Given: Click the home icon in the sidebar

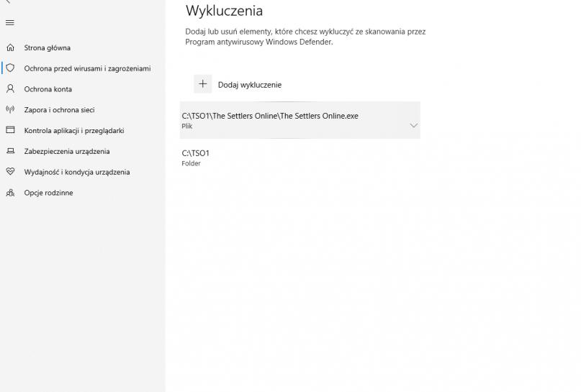Looking at the screenshot, I should coord(10,47).
